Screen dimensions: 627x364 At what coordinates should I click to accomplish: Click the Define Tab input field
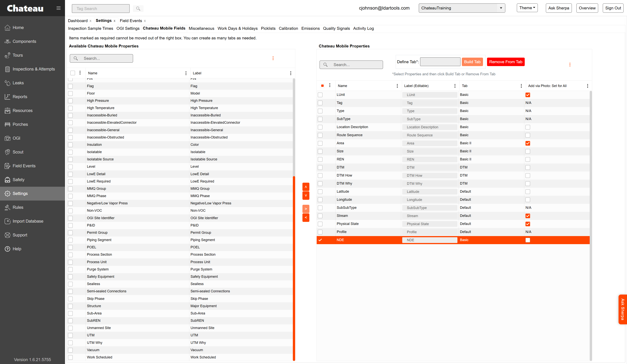click(440, 62)
